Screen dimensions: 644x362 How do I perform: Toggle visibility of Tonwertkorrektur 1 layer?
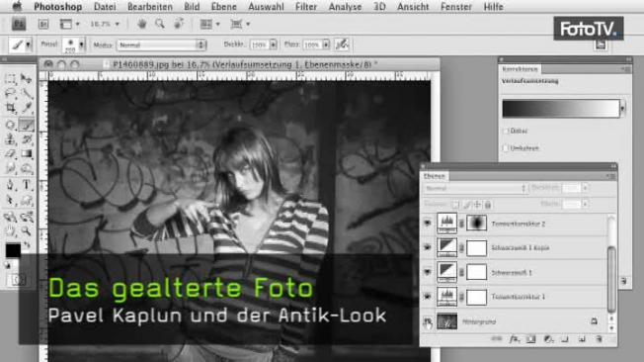pyautogui.click(x=428, y=297)
